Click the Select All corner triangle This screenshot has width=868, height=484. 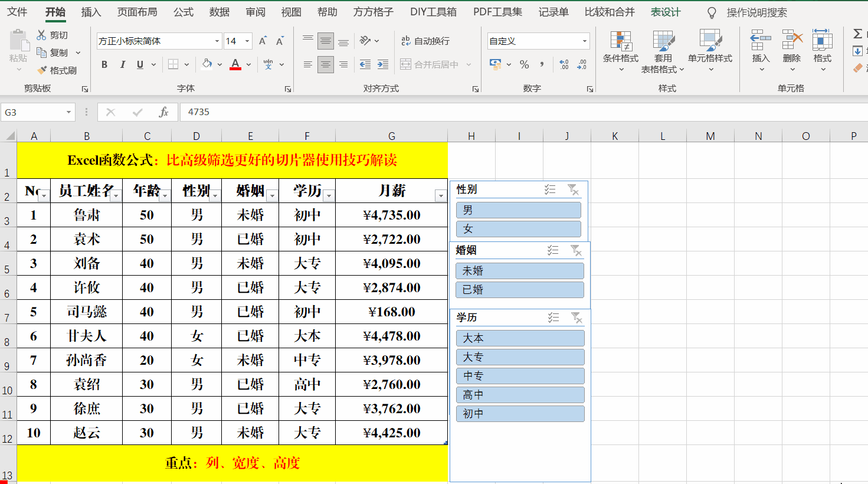9,136
